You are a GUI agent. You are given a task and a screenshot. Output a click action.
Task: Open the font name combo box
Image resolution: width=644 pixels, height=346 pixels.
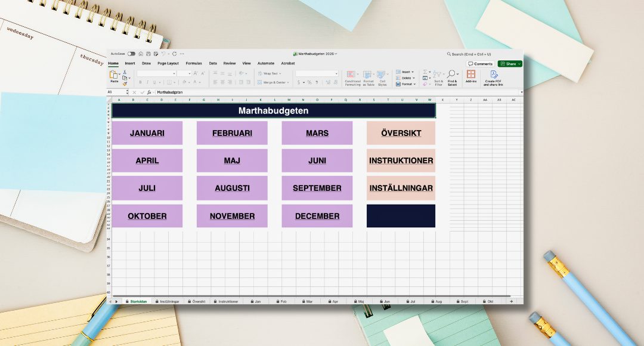156,73
